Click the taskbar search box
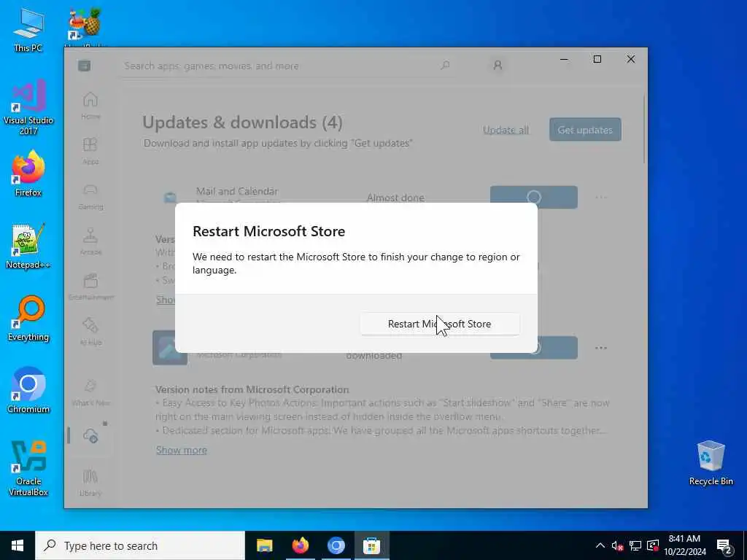Viewport: 747px width, 560px height. [140, 545]
